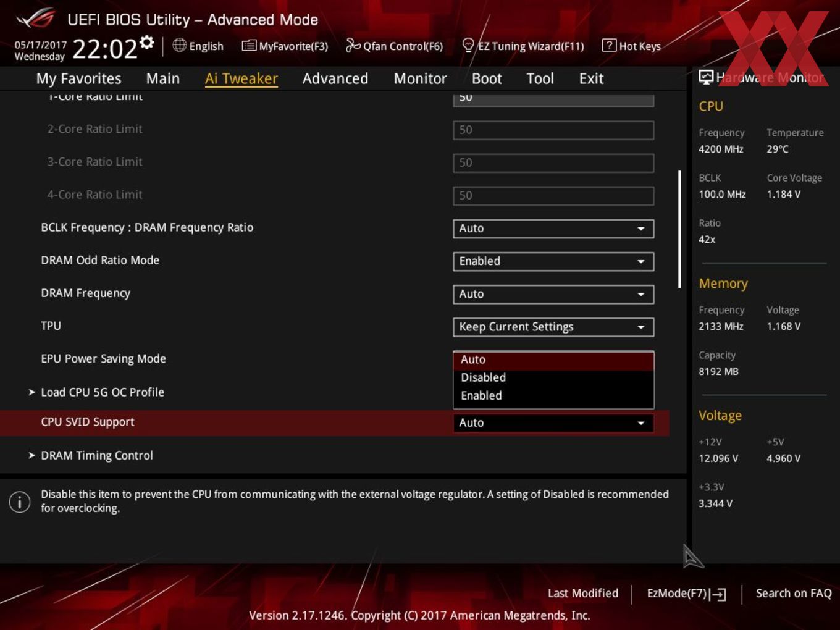Click the 3-Core Ratio Limit field
This screenshot has height=630, width=840.
tap(553, 163)
